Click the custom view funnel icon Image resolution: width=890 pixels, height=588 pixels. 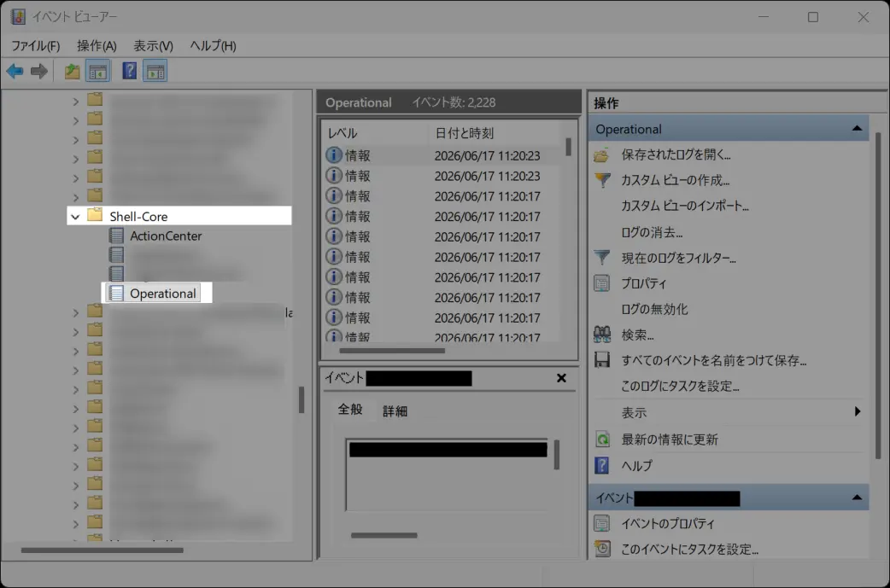(x=601, y=180)
